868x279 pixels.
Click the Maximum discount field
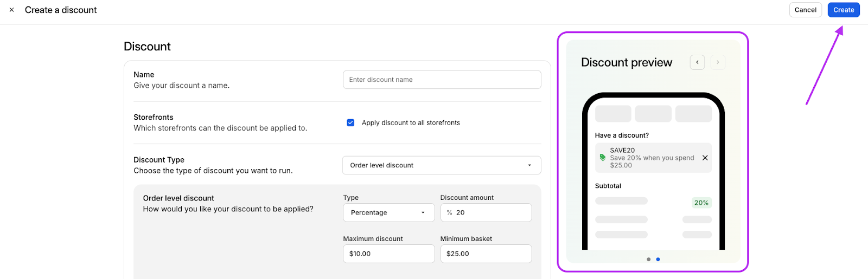click(x=389, y=254)
